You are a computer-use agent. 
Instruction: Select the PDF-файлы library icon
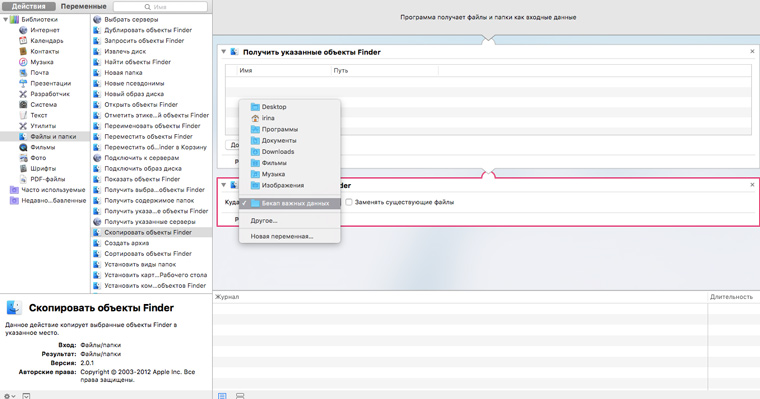pyautogui.click(x=23, y=179)
